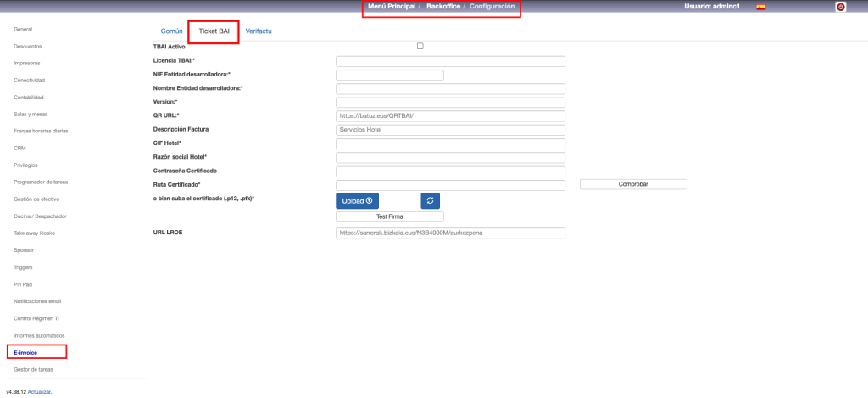The image size is (868, 398).
Task: Switch to the Común tab
Action: (x=171, y=31)
